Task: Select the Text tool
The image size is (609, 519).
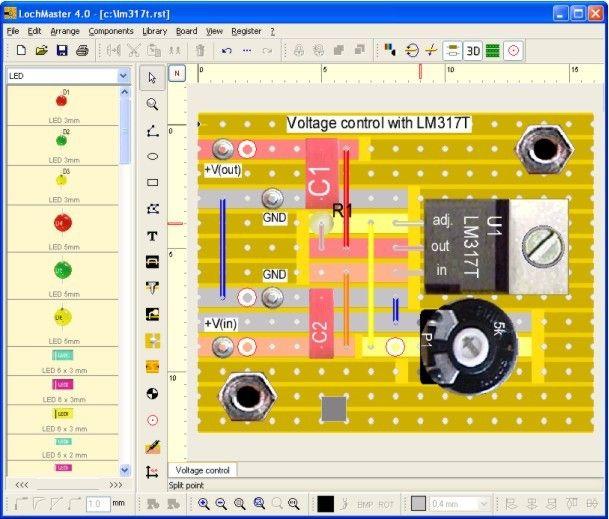Action: coord(152,236)
